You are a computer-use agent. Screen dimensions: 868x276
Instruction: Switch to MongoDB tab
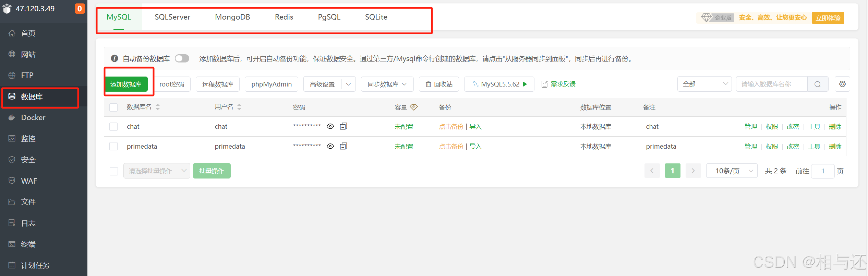point(232,17)
